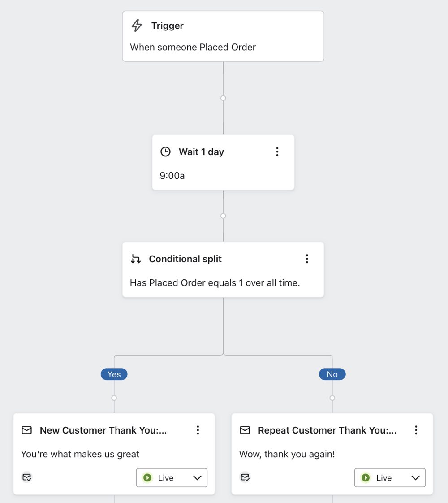Click the connector dot above the Conditional split
448x503 pixels.
[x=223, y=216]
